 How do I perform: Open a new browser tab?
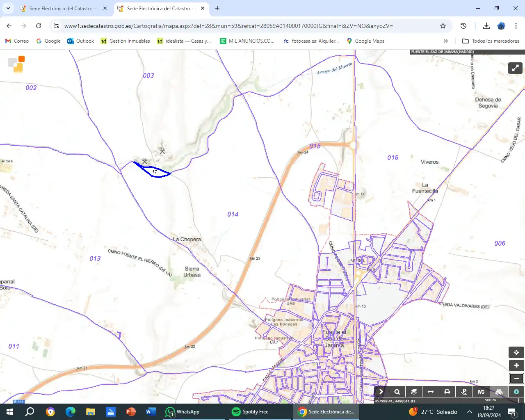click(x=217, y=8)
